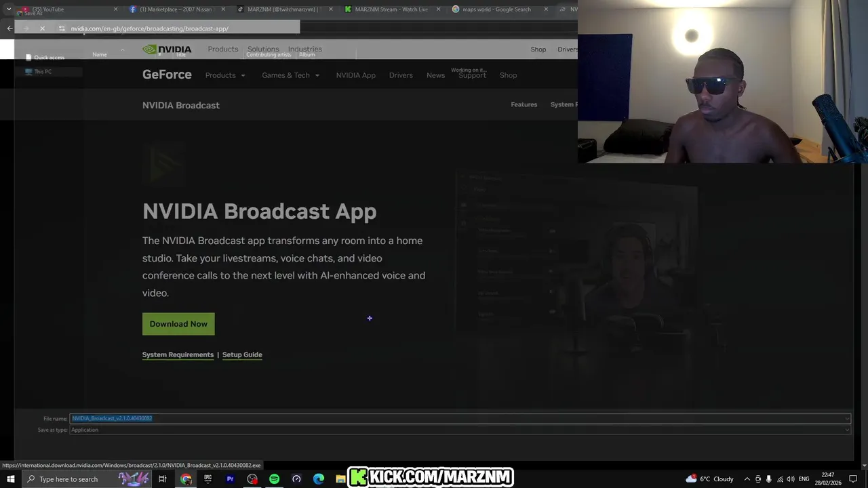Screen dimensions: 868x488
Task: Open the ENG language indicator
Action: pos(804,479)
